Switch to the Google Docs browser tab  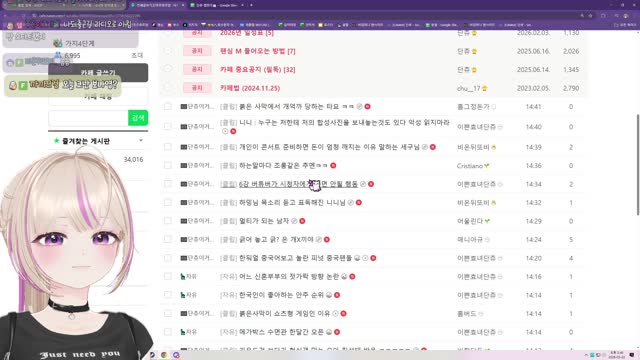pyautogui.click(x=216, y=5)
